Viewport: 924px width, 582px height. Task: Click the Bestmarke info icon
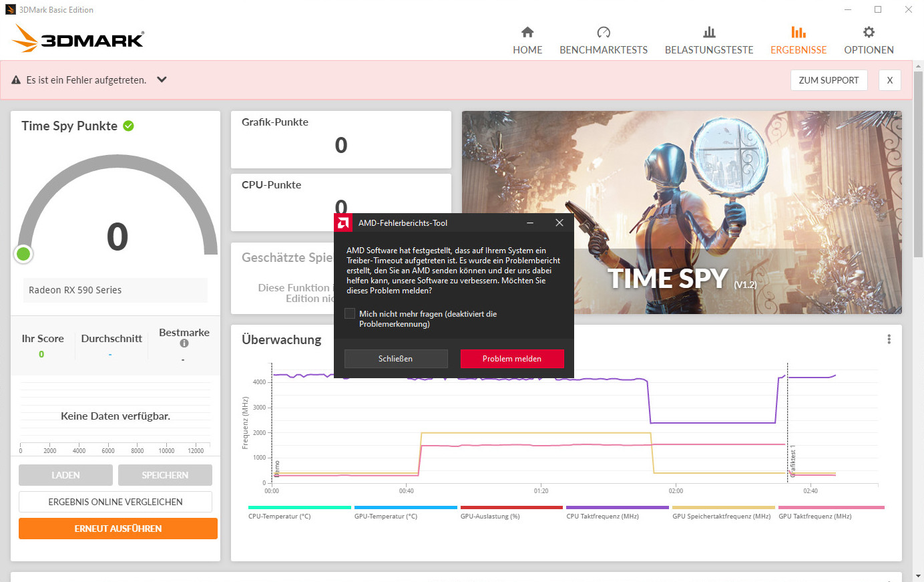coord(184,343)
